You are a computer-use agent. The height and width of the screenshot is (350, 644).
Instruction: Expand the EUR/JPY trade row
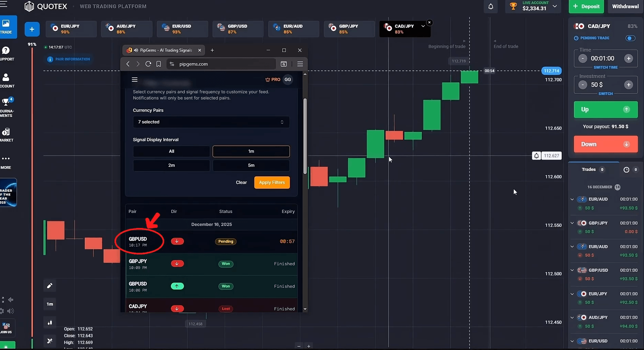click(572, 294)
